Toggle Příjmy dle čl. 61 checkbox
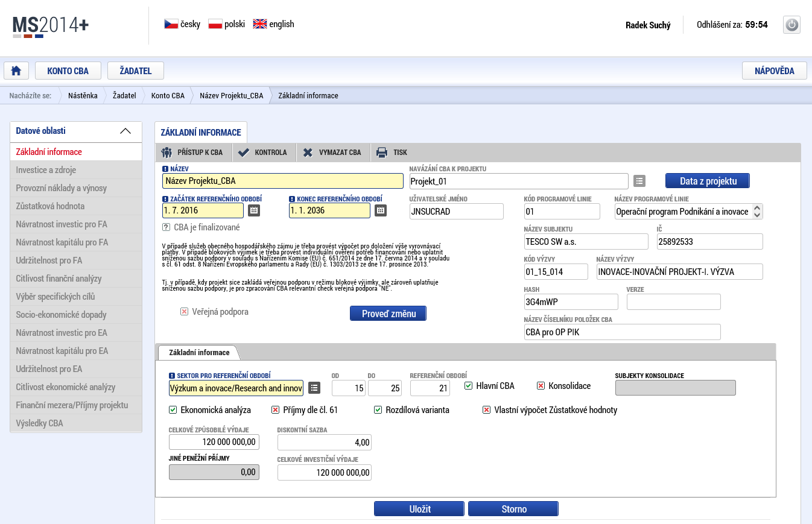This screenshot has width=812, height=524. [x=276, y=410]
